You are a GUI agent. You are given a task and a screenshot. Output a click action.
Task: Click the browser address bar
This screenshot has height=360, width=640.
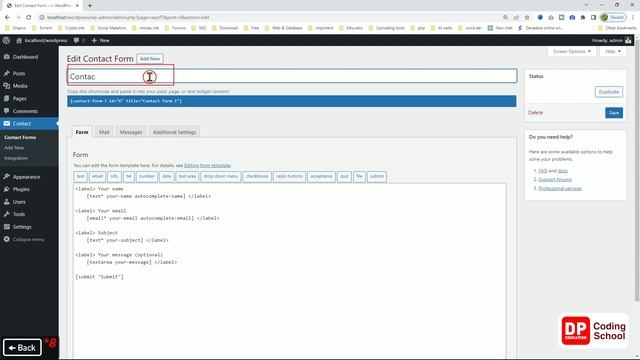(269, 18)
